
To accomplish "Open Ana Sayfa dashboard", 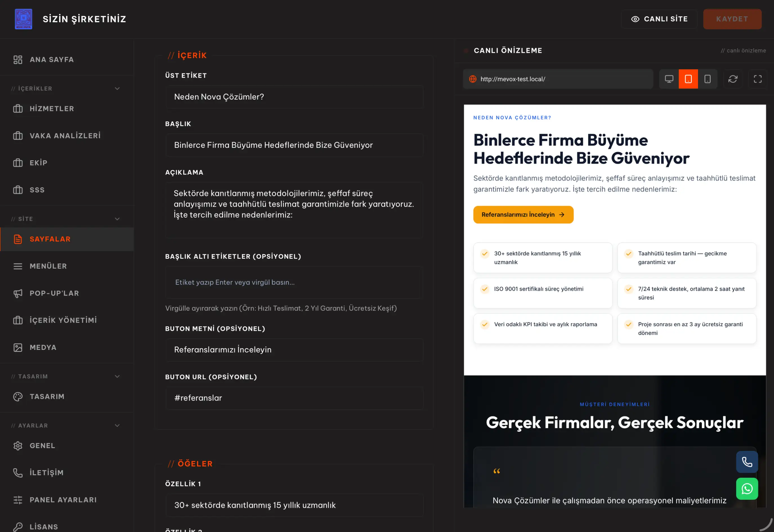I will [67, 60].
